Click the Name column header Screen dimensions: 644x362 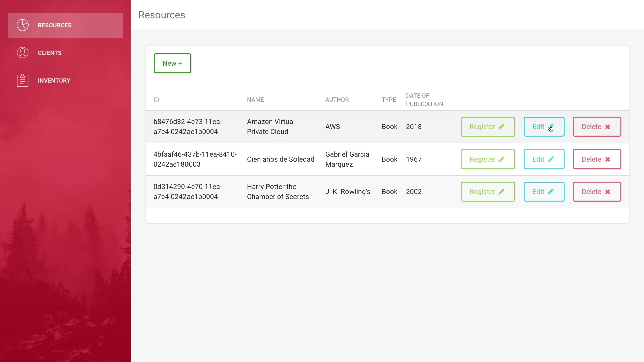pyautogui.click(x=255, y=100)
